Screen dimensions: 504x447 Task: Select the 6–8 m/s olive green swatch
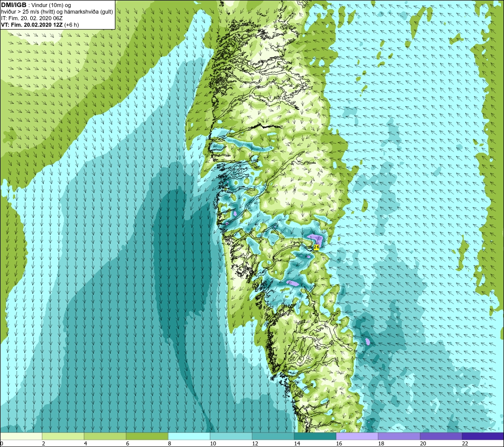point(147,436)
